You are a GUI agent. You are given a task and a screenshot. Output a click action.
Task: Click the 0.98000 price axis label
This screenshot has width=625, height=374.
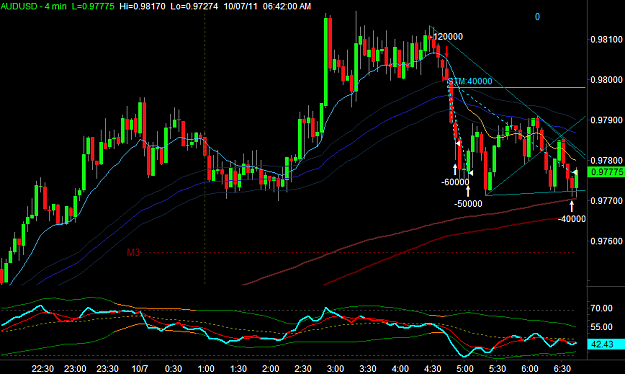tap(606, 80)
